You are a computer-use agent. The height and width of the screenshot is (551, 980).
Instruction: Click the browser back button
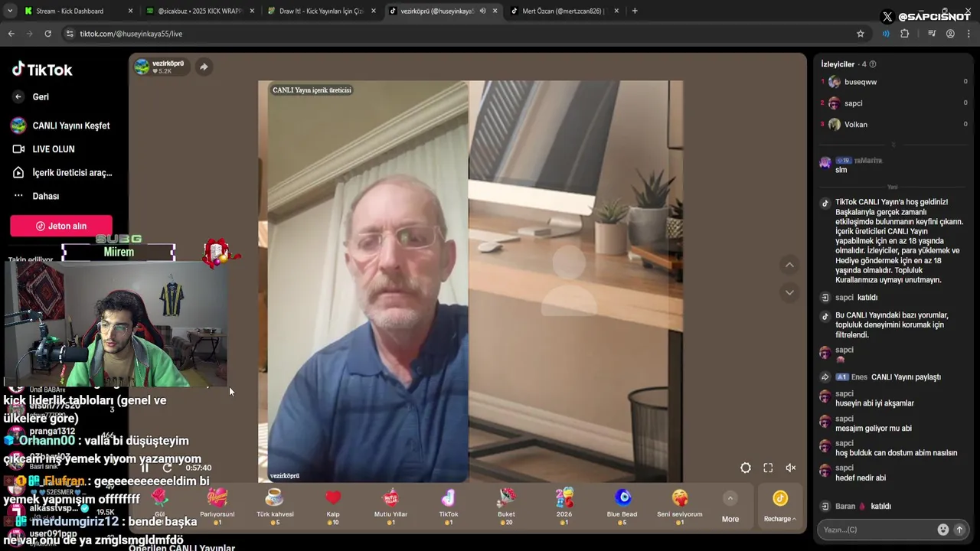click(x=11, y=34)
